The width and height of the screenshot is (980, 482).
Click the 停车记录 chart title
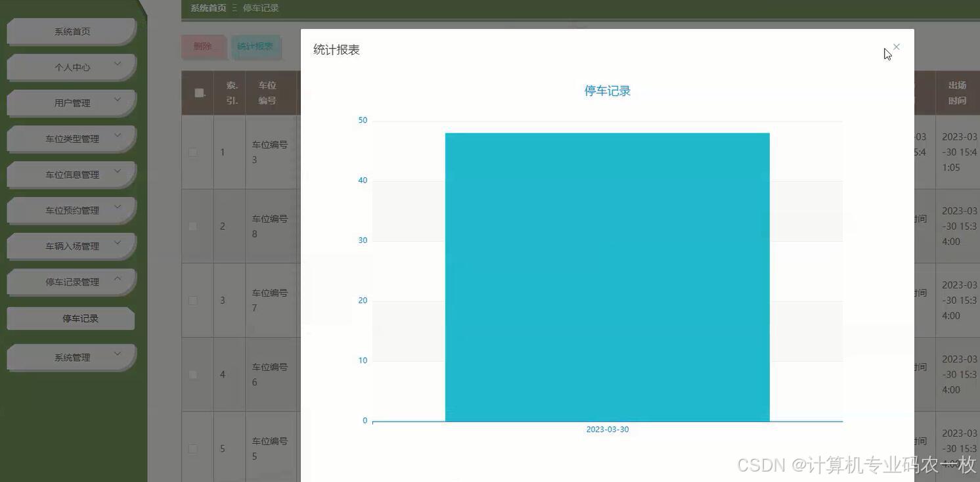coord(608,91)
